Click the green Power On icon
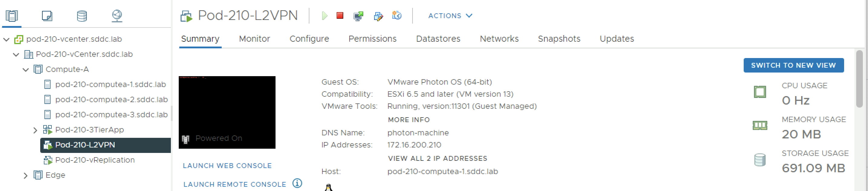This screenshot has height=191, width=868. point(324,16)
